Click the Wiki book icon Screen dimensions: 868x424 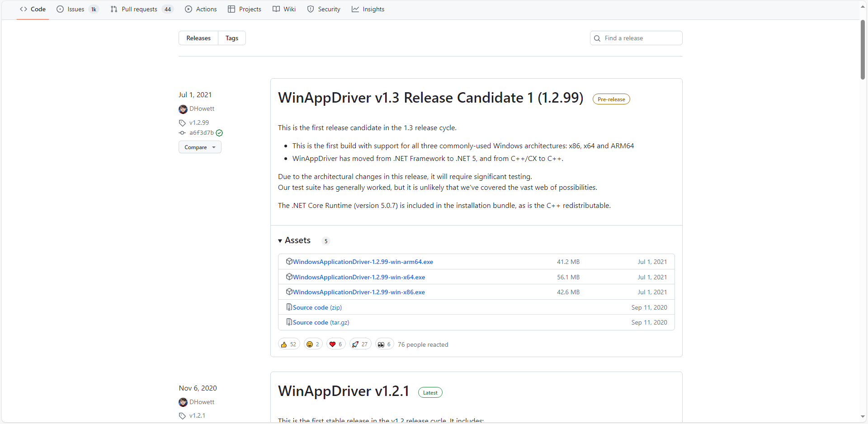276,9
